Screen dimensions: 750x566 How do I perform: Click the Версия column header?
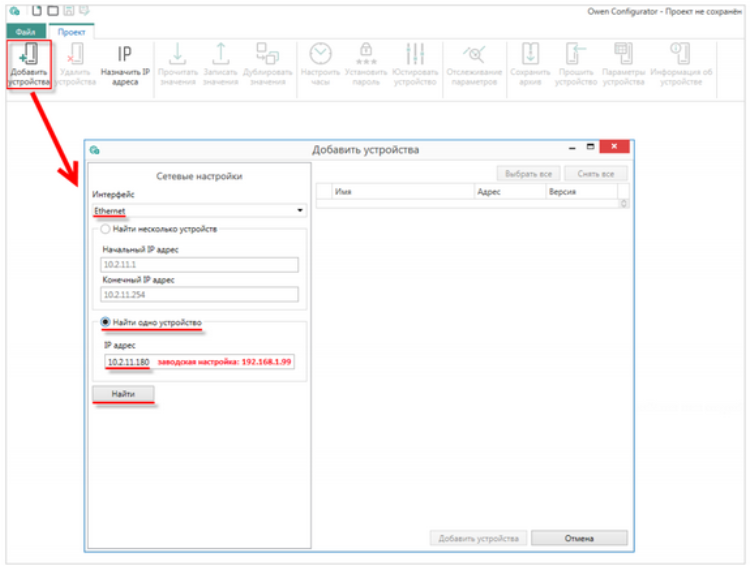[582, 191]
